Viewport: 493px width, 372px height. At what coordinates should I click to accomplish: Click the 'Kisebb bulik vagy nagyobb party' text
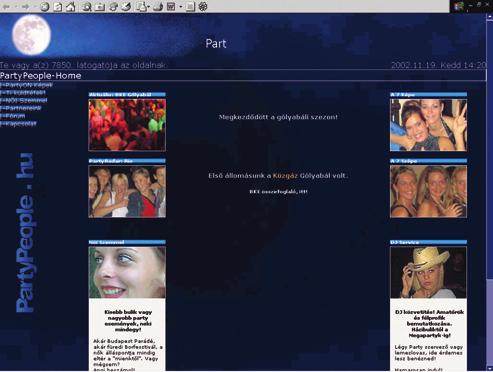tap(128, 321)
